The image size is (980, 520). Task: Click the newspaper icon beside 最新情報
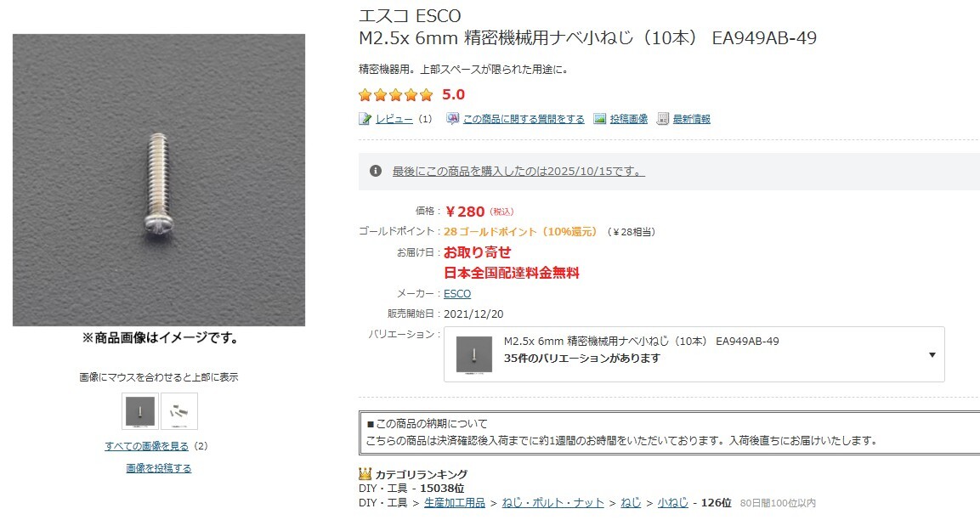661,118
